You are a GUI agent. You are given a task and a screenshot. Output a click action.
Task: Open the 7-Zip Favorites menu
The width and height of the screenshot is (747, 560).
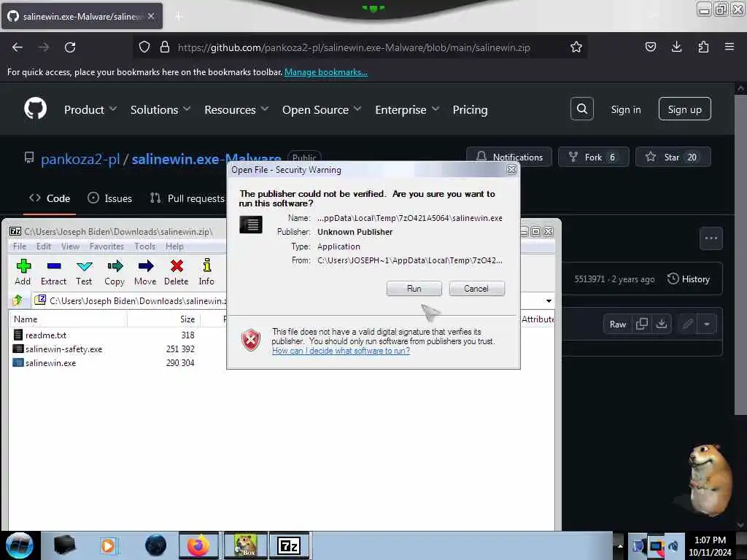tap(107, 246)
